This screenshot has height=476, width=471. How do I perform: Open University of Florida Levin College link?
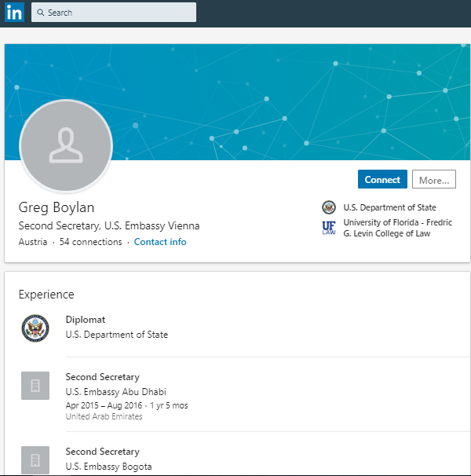[397, 228]
